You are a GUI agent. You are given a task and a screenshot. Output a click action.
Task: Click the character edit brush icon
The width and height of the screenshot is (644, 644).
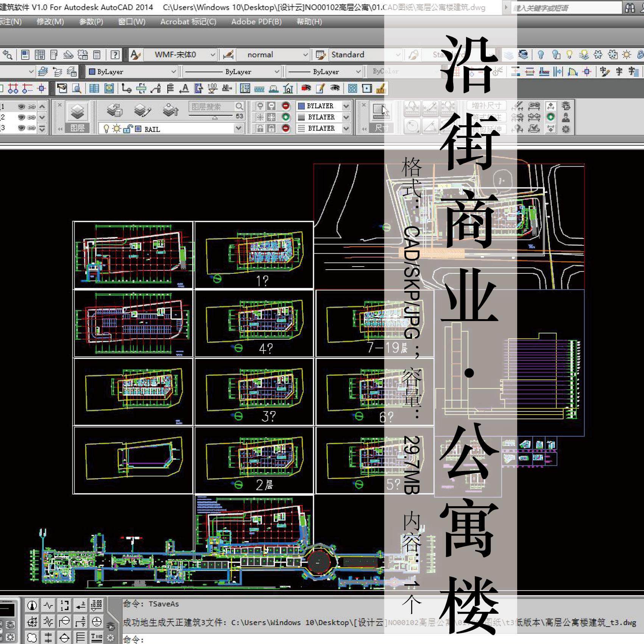click(605, 72)
